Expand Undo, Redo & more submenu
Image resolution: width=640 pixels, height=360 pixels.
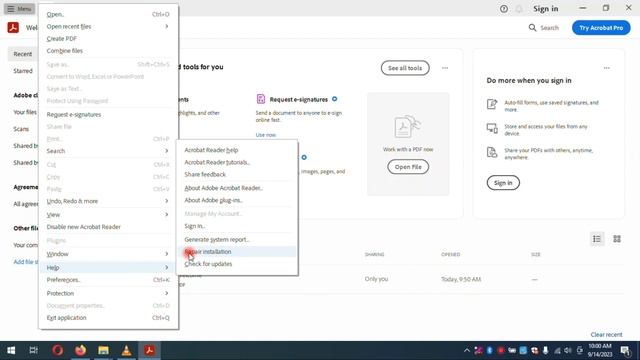click(x=108, y=201)
